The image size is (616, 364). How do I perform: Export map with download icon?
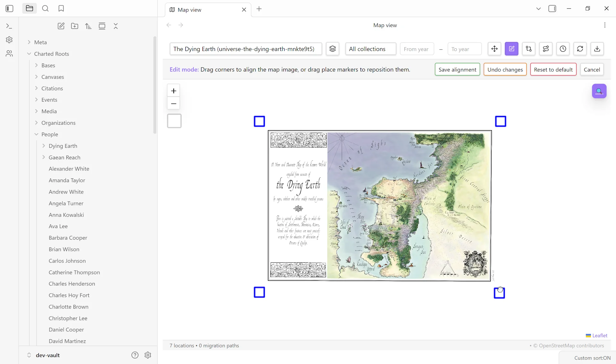point(597,49)
